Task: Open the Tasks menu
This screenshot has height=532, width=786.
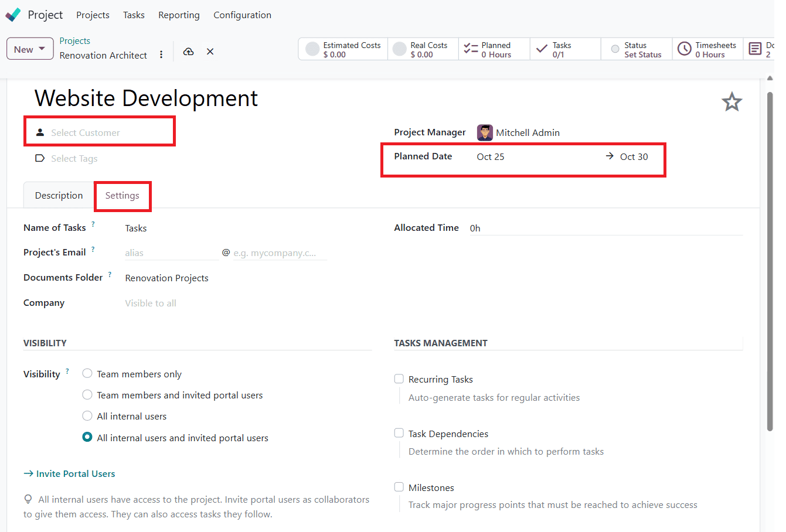Action: point(134,15)
